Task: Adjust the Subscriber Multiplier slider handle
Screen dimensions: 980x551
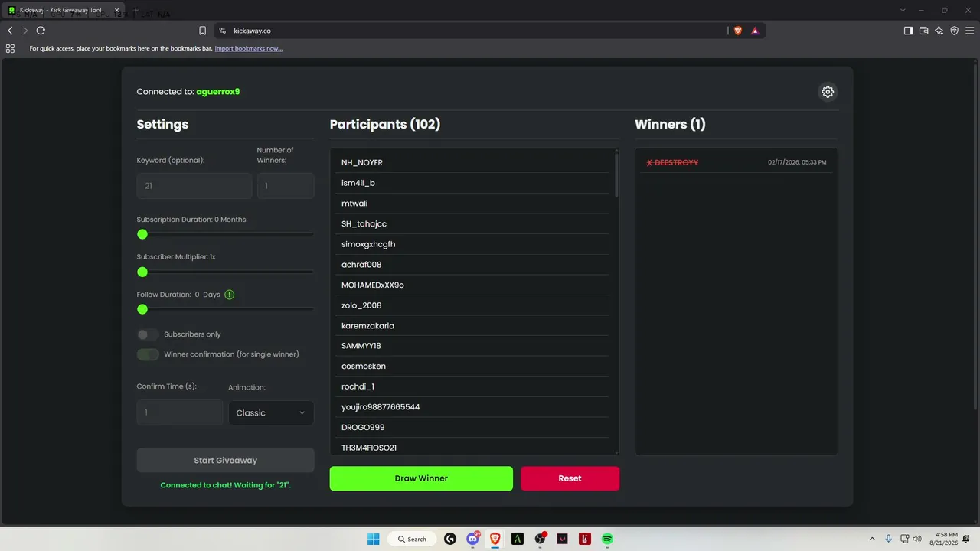Action: [x=142, y=272]
